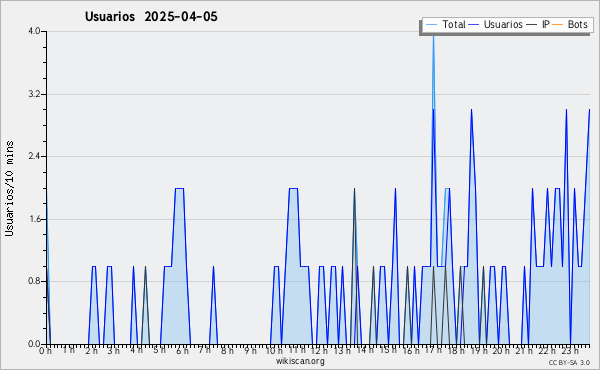This screenshot has height=370, width=600.
Task: Click the light blue Total legend line
Action: (431, 25)
